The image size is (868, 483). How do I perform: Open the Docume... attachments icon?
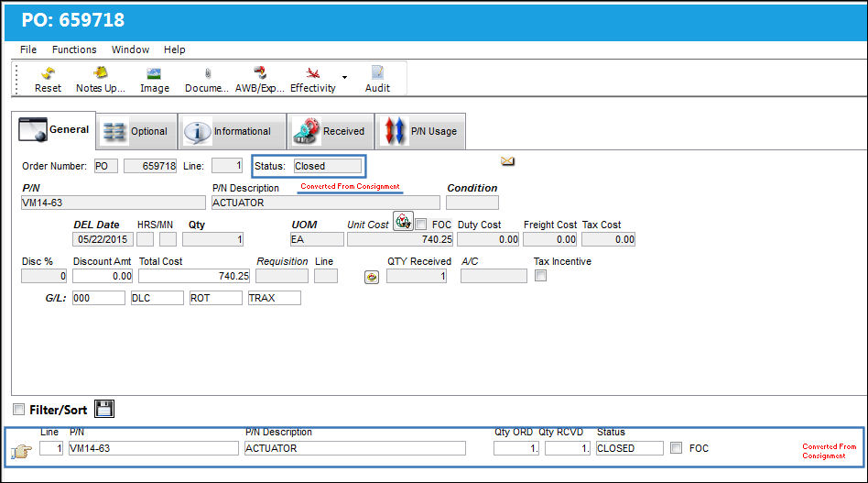tap(208, 73)
